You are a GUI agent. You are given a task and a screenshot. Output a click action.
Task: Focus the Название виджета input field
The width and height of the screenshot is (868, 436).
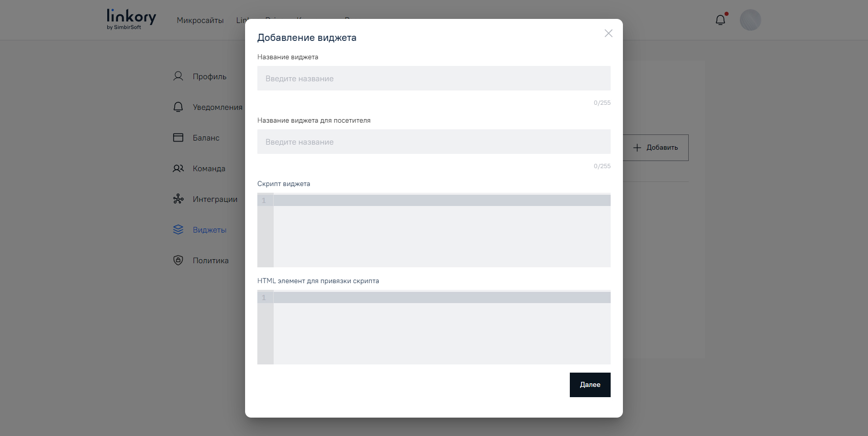click(433, 78)
